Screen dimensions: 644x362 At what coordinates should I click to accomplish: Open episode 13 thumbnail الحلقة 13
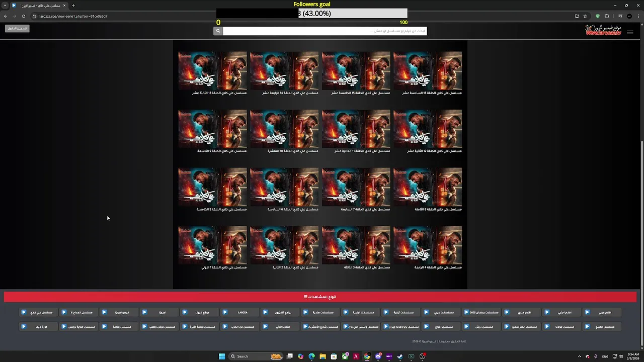click(x=212, y=70)
